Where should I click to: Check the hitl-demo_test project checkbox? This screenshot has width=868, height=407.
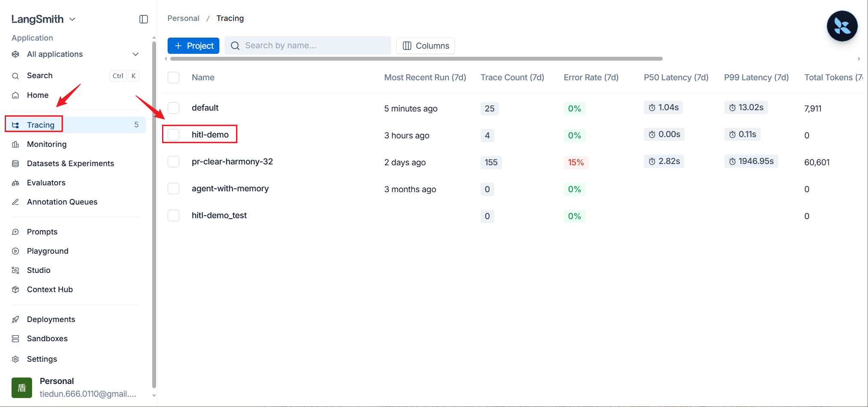click(173, 216)
